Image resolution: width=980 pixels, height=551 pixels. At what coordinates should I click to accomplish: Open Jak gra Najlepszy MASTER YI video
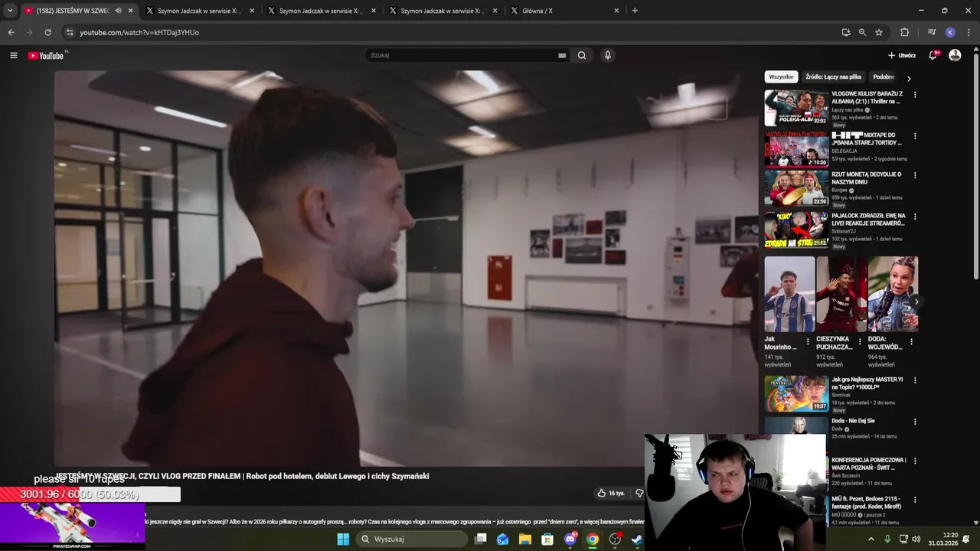click(867, 383)
